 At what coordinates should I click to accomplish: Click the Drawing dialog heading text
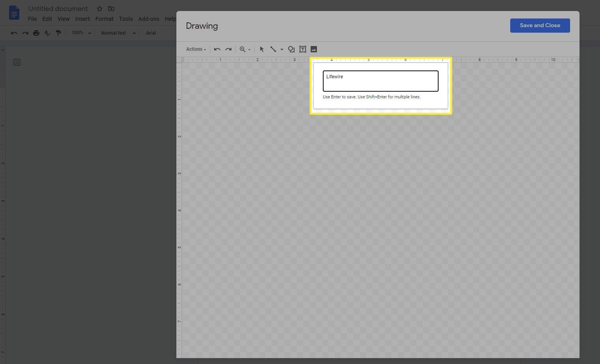pyautogui.click(x=202, y=26)
